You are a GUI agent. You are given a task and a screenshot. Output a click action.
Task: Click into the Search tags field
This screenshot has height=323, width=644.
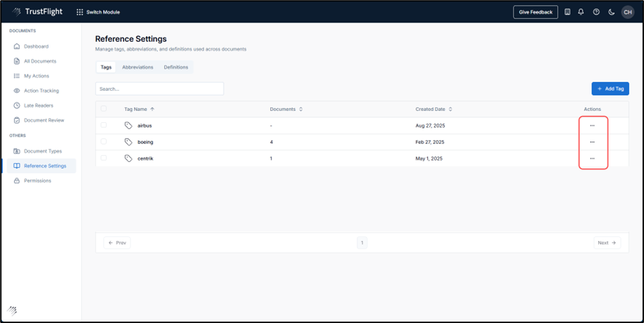[x=160, y=89]
